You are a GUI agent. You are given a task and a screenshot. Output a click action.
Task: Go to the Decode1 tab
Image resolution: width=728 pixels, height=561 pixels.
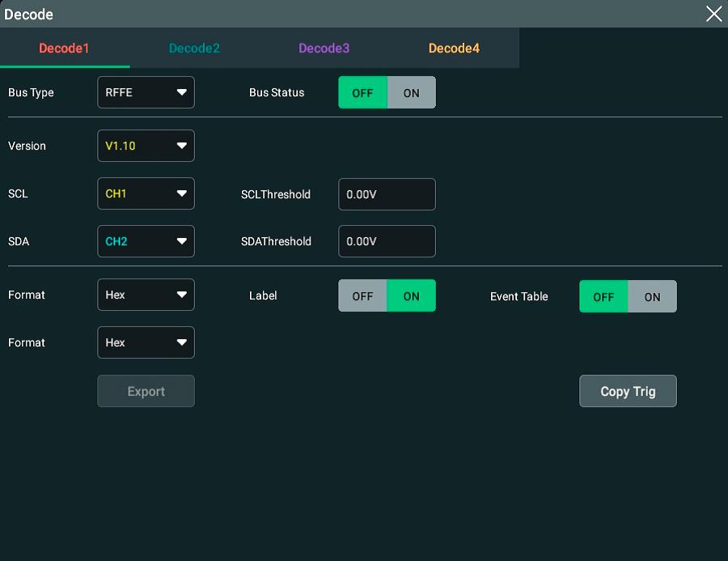click(64, 49)
